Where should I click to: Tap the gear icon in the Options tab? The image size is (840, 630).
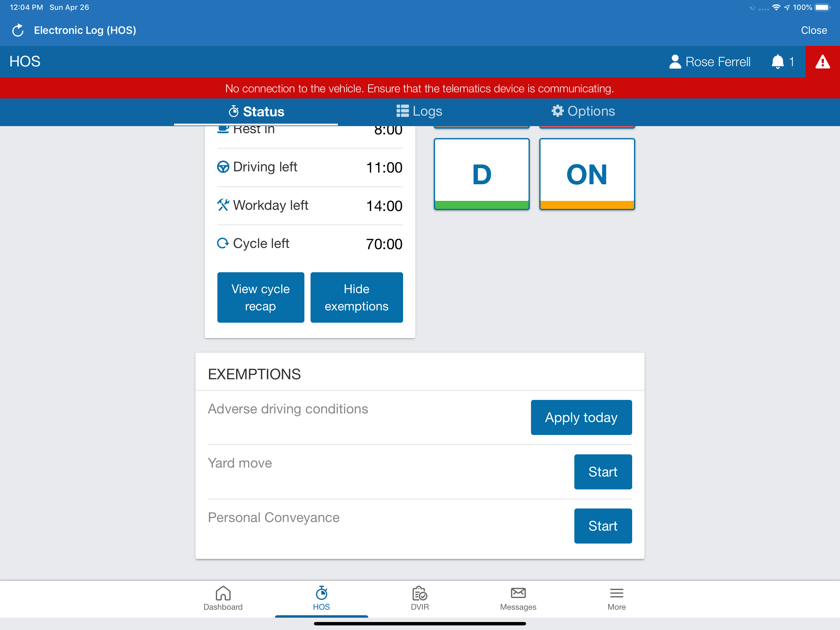coord(557,111)
